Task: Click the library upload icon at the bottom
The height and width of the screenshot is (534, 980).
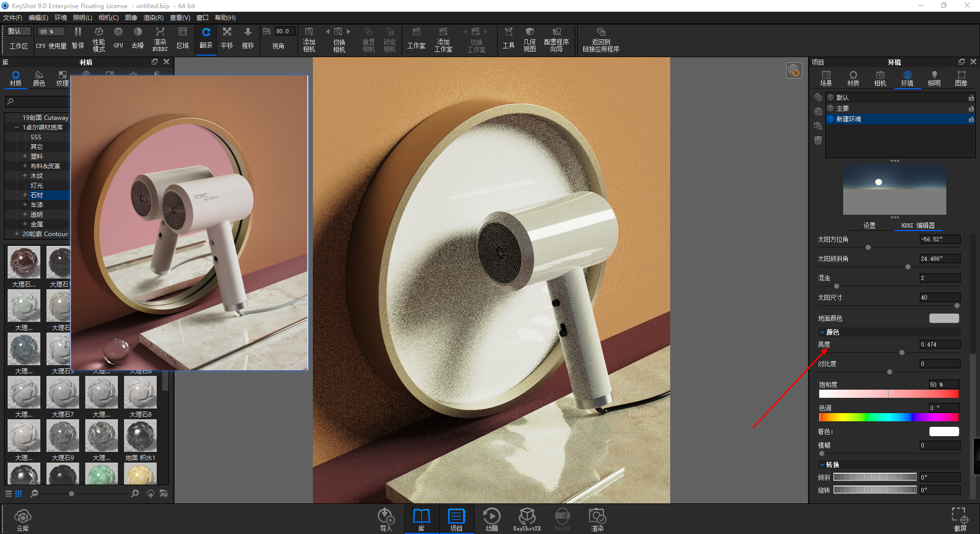Action: [x=151, y=494]
